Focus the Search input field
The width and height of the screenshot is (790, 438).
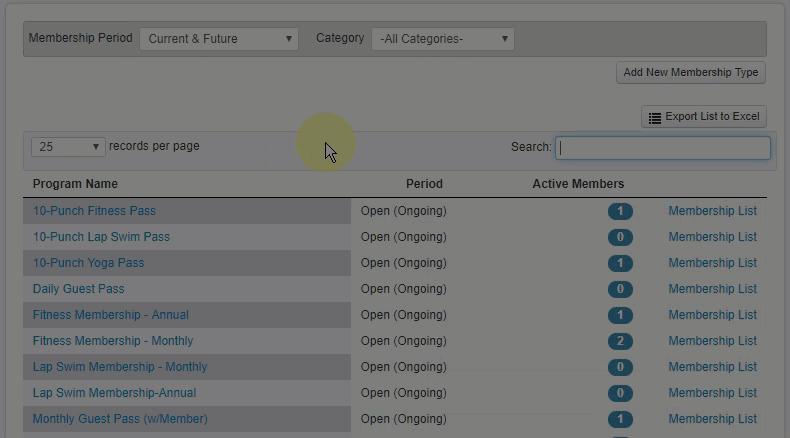[x=662, y=147]
